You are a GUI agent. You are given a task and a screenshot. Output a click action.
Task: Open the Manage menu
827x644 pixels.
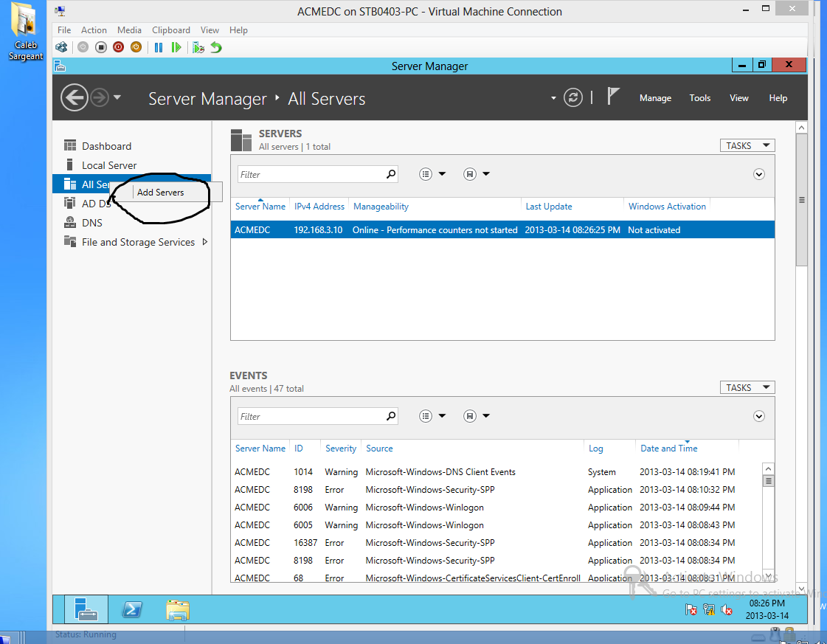click(x=655, y=98)
